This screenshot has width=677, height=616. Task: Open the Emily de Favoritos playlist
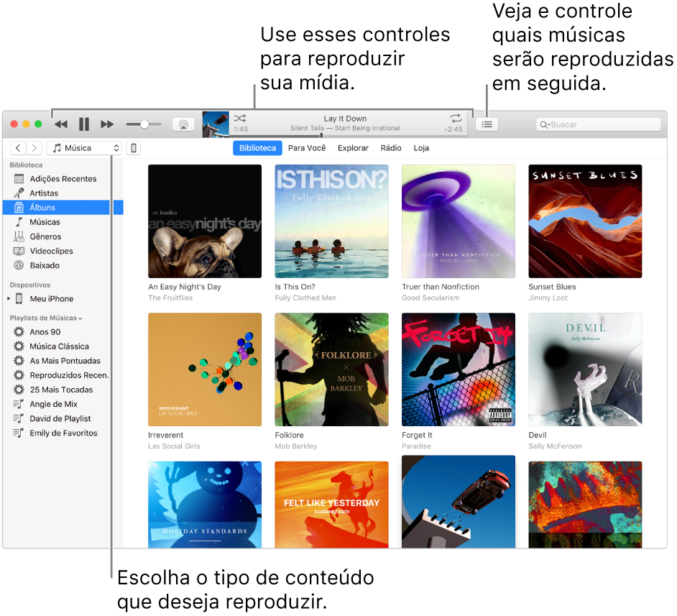63,433
